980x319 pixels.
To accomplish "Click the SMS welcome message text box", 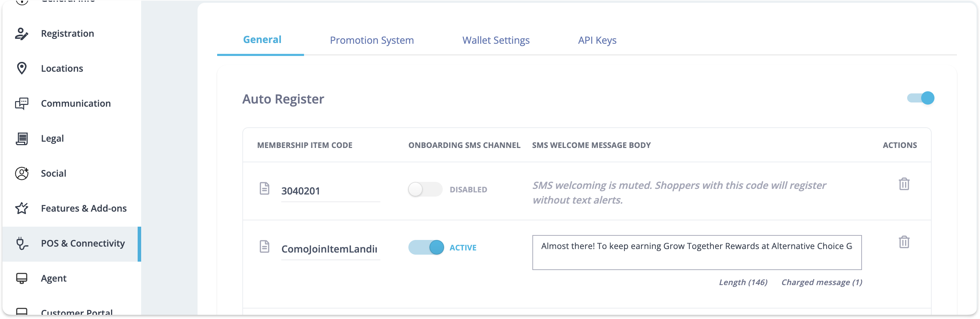I will coord(697,253).
